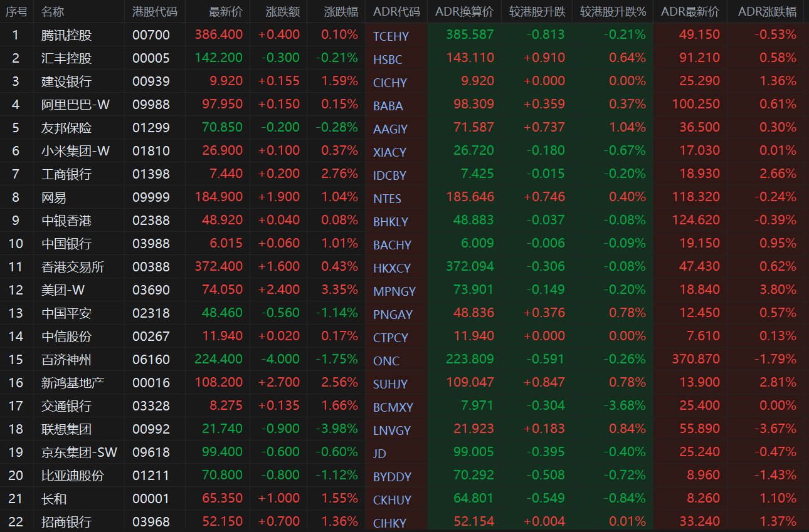Open 招商银行 in the last row
809x532 pixels.
click(66, 521)
